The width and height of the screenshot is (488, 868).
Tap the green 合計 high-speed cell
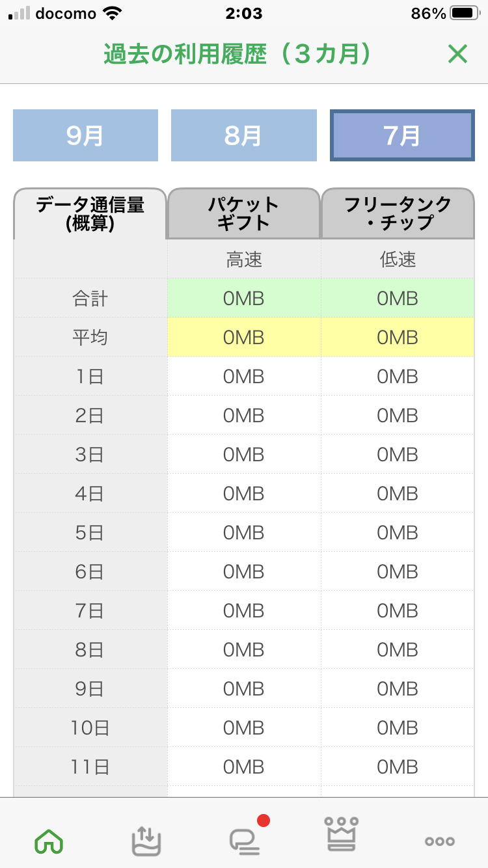[x=244, y=299]
